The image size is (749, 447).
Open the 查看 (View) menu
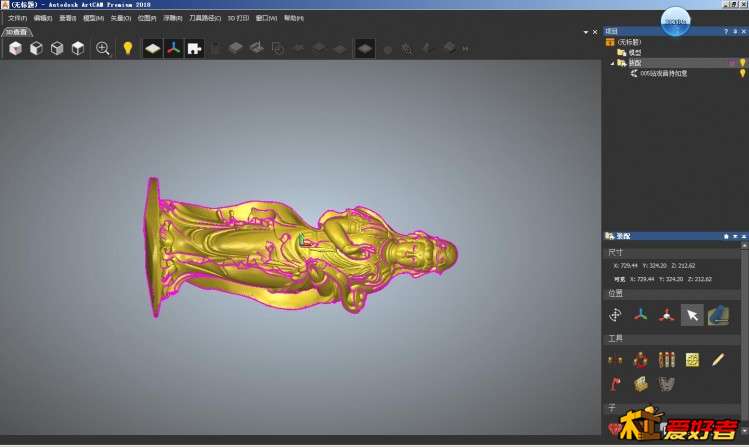tap(67, 18)
